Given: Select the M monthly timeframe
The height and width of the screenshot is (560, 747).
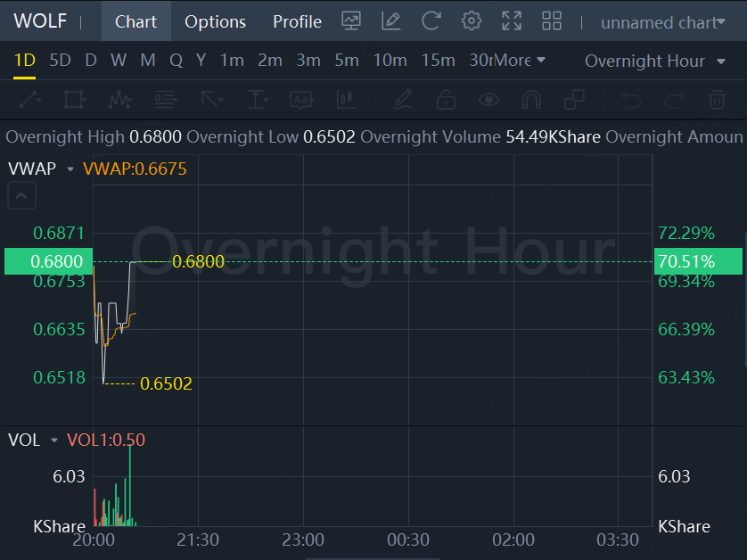Looking at the screenshot, I should [x=148, y=61].
